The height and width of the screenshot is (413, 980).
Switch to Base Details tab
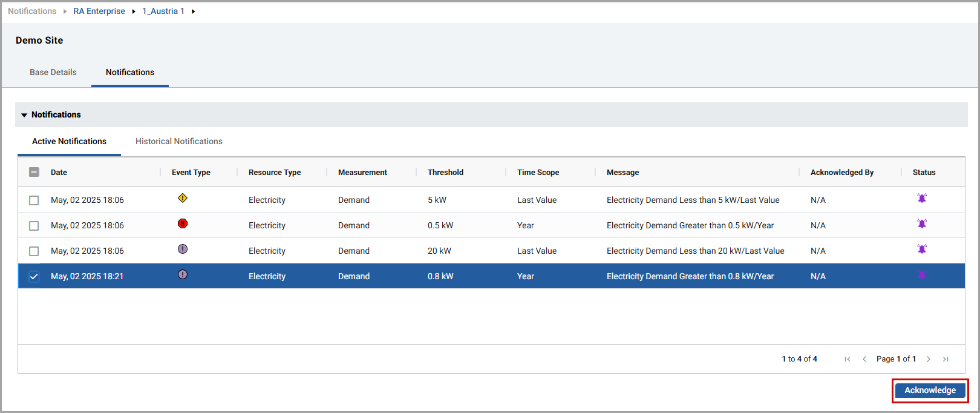(x=53, y=72)
